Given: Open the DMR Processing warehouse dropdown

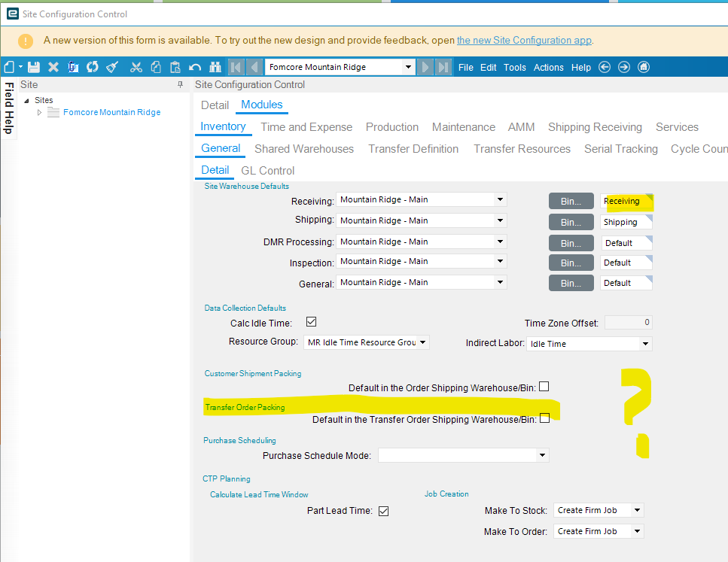Looking at the screenshot, I should [x=500, y=242].
